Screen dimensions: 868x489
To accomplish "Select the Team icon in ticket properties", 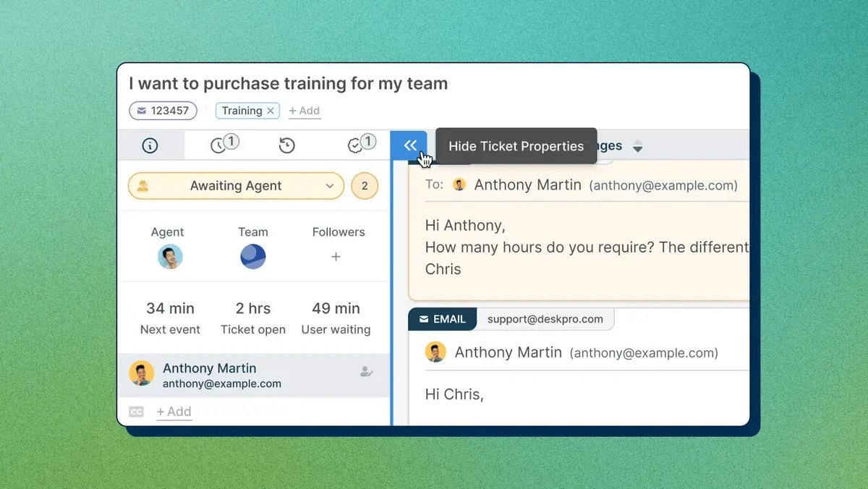I will click(x=252, y=256).
